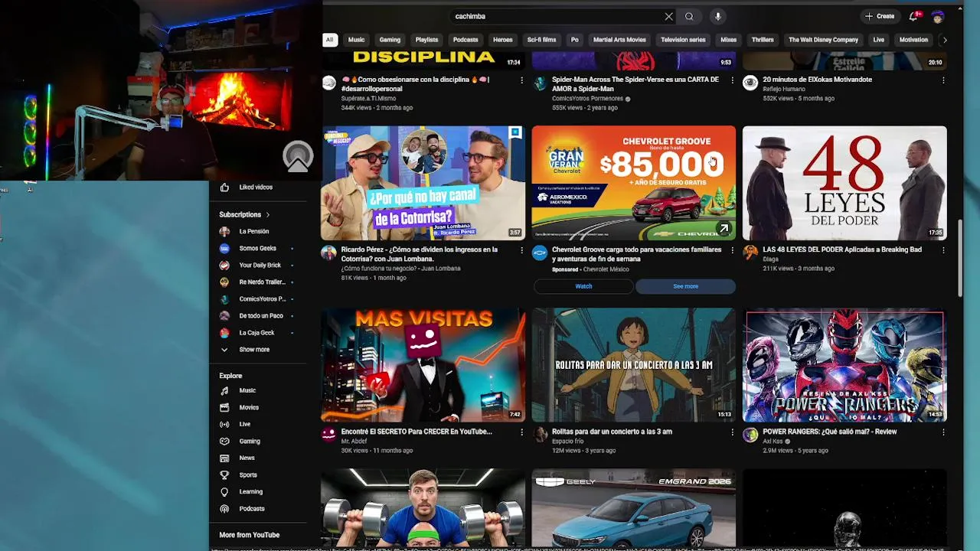Select the Gaming filter chip
Image resolution: width=980 pixels, height=551 pixels.
(x=390, y=40)
